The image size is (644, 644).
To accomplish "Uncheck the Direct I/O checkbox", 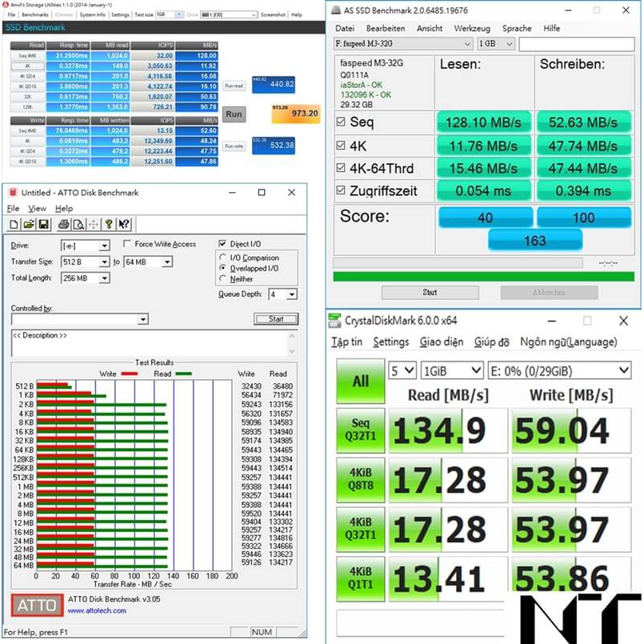I will [x=222, y=244].
